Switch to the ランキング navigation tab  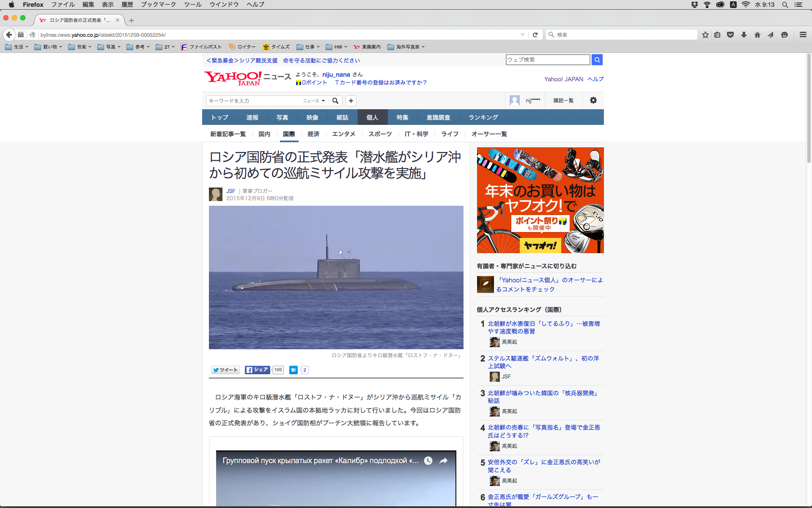click(483, 117)
